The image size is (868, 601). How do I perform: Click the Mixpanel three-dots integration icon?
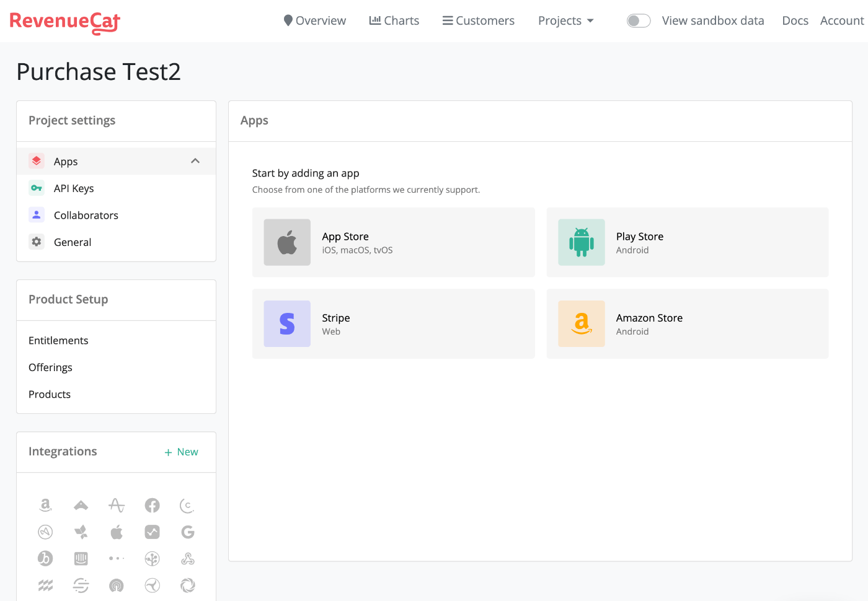click(117, 559)
